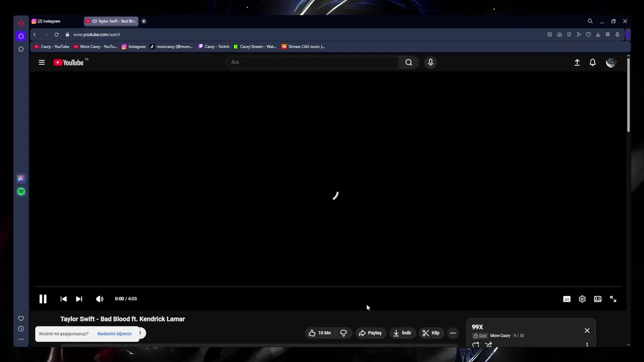Click the address bar URL
Viewport: 644px width, 362px height.
pyautogui.click(x=97, y=35)
